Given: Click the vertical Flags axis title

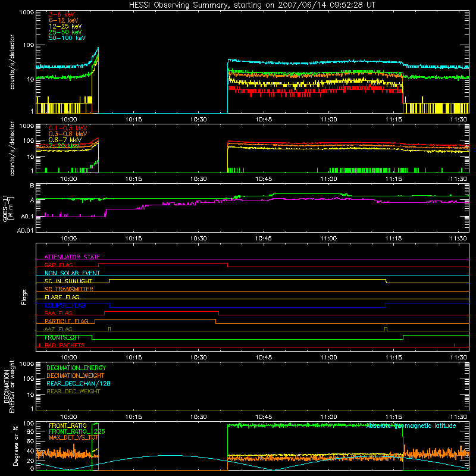Looking at the screenshot, I should [x=24, y=297].
